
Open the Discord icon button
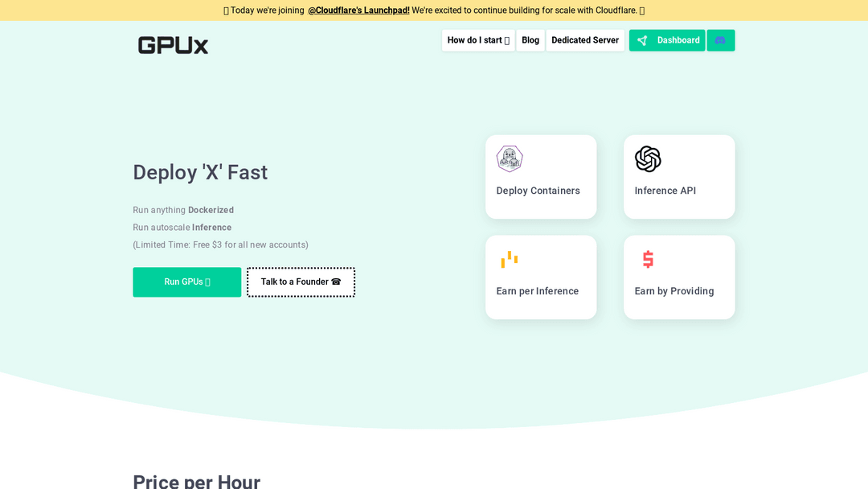(x=720, y=40)
